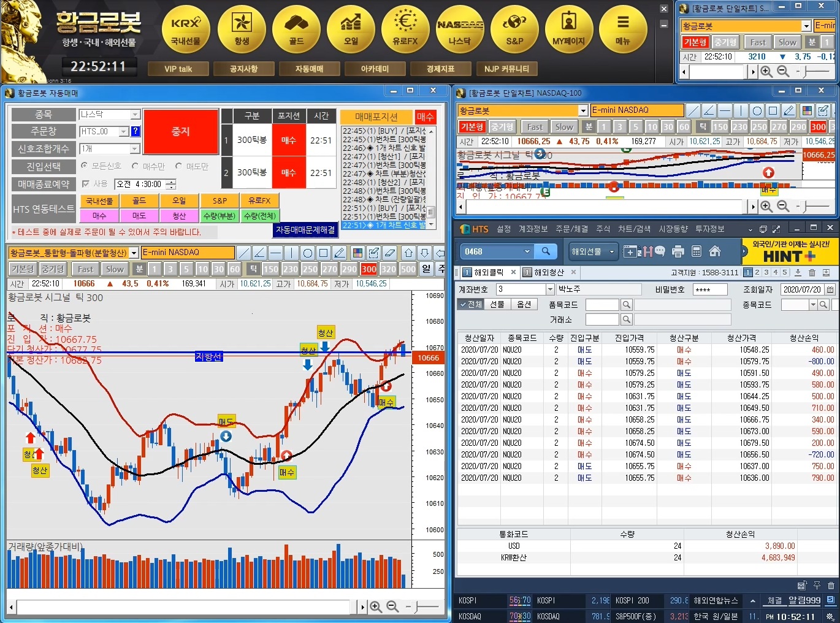
Task: Open the HTS calculator icon
Action: (696, 251)
